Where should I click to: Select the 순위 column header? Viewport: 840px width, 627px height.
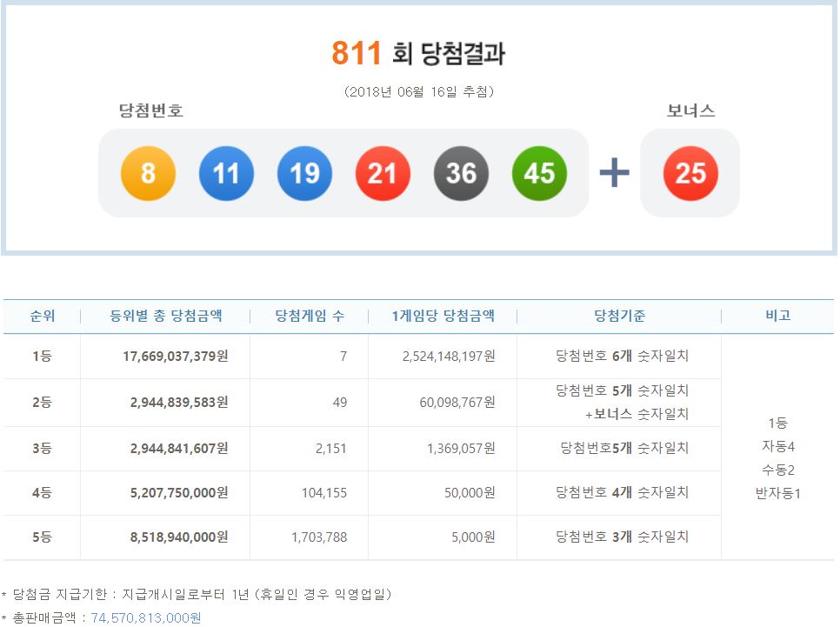(x=42, y=316)
